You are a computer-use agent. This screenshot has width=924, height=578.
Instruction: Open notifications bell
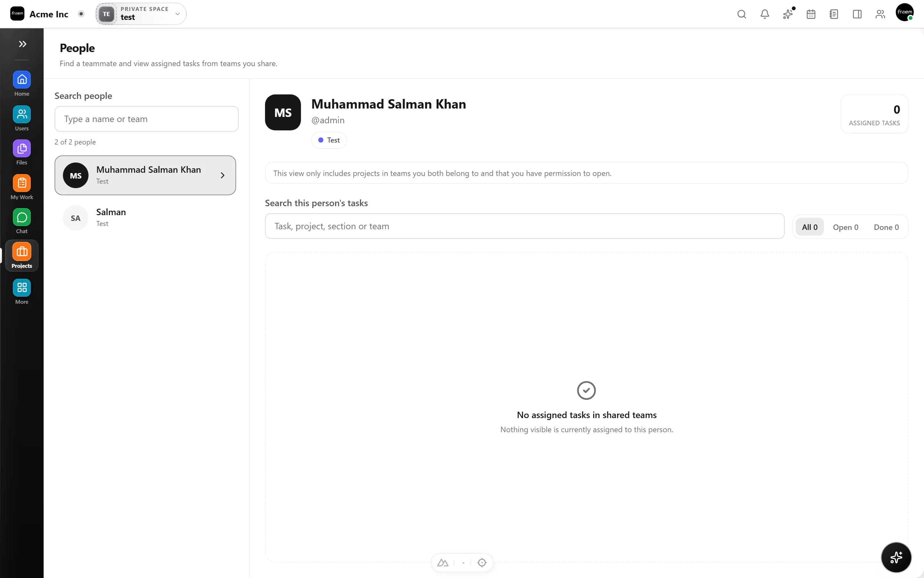pos(765,14)
